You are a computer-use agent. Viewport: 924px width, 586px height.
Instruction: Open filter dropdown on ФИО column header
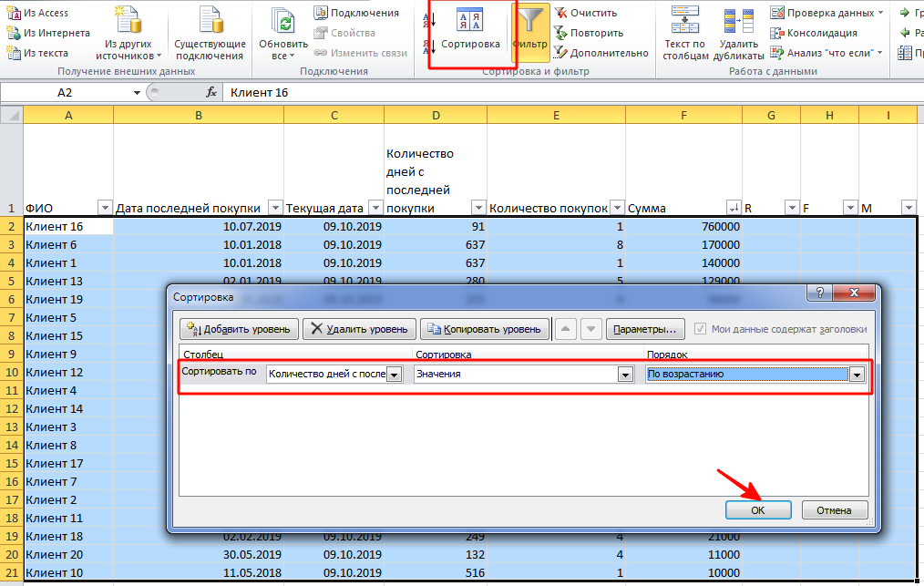click(x=103, y=207)
